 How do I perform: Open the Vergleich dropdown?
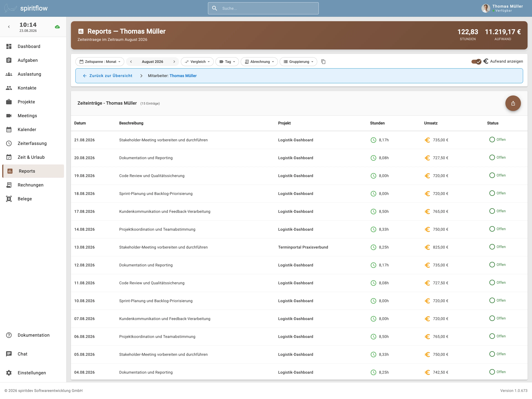click(197, 62)
